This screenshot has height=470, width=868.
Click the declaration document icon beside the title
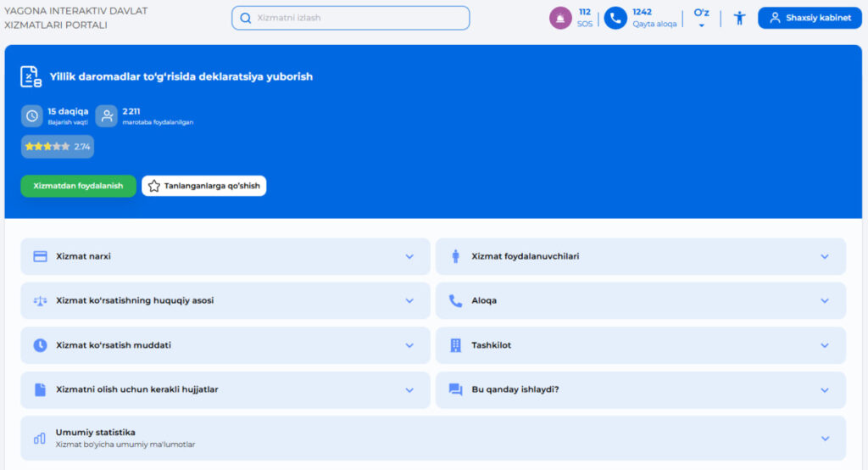[x=31, y=76]
